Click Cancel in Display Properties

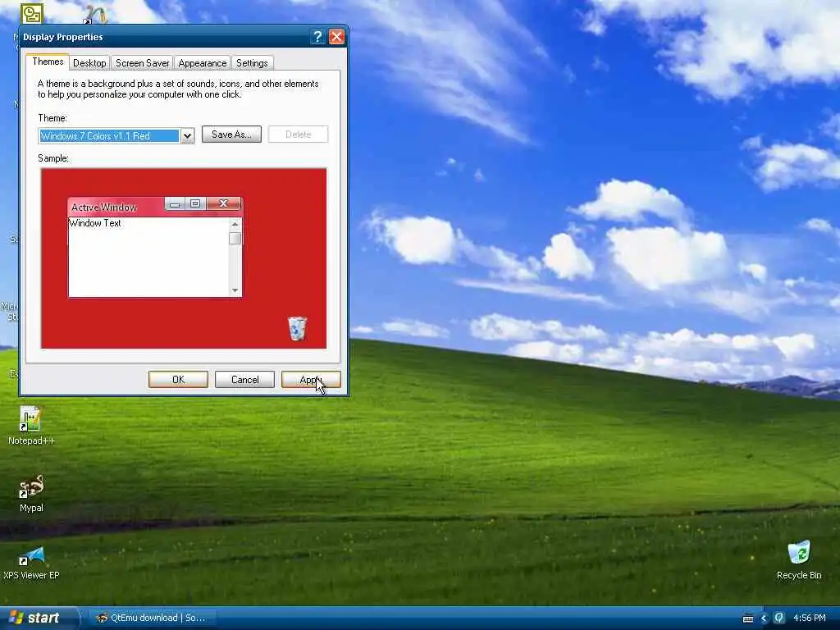coord(244,380)
